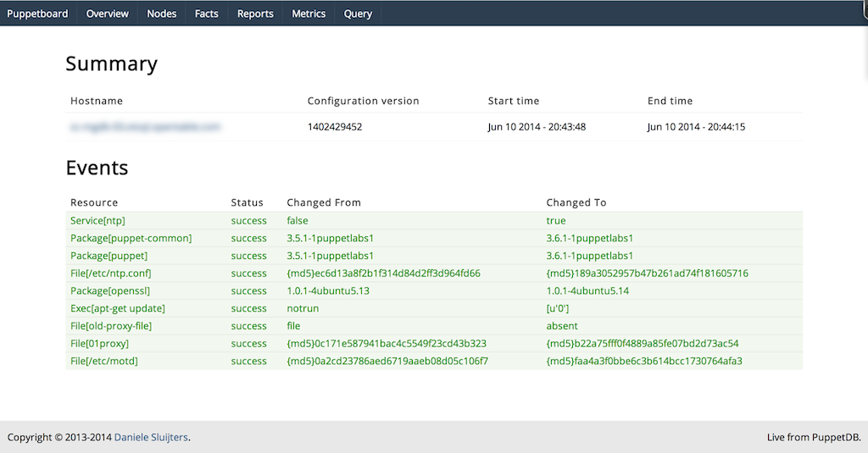The image size is (868, 453).
Task: Click File[/etc/ntp.conf] resource
Action: pos(110,273)
